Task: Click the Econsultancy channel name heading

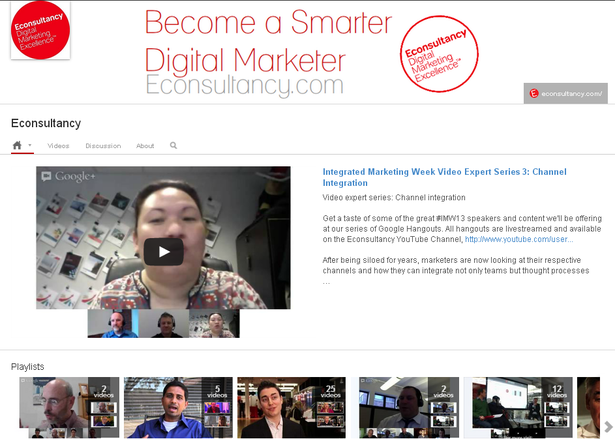Action: [46, 123]
